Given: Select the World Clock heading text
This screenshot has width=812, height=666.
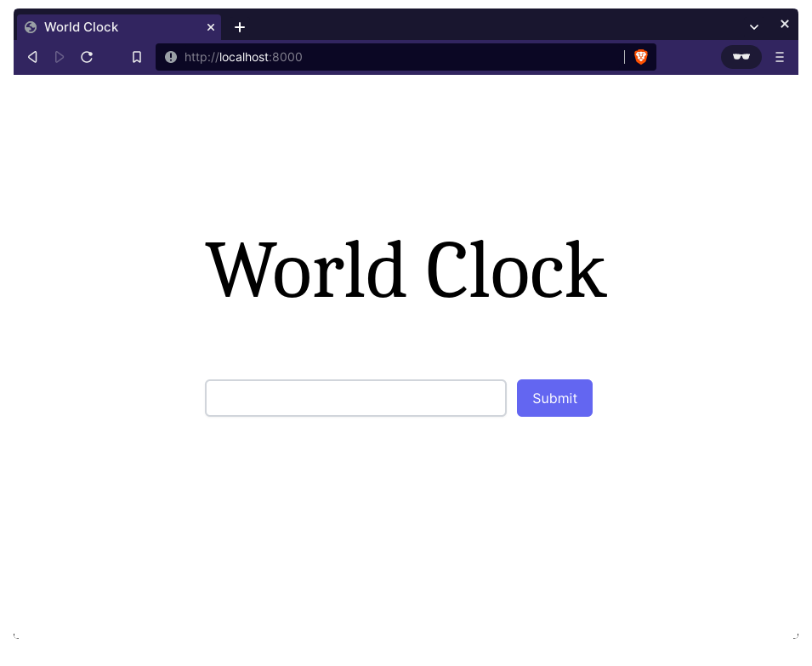Looking at the screenshot, I should pos(406,270).
